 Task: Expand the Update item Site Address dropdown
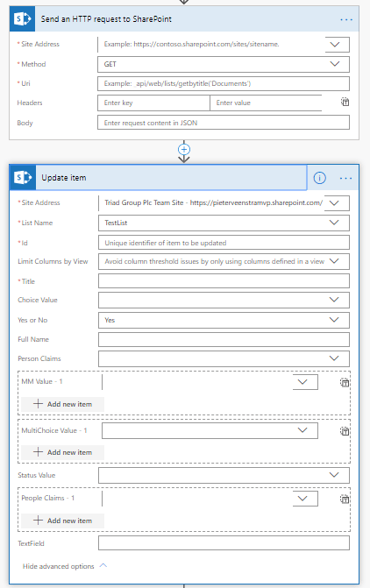click(336, 203)
